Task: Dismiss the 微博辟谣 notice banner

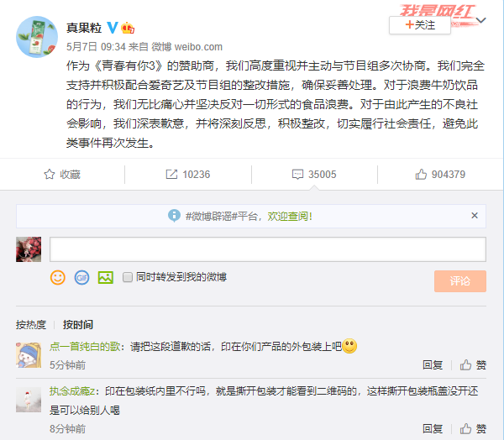Action: click(x=475, y=216)
